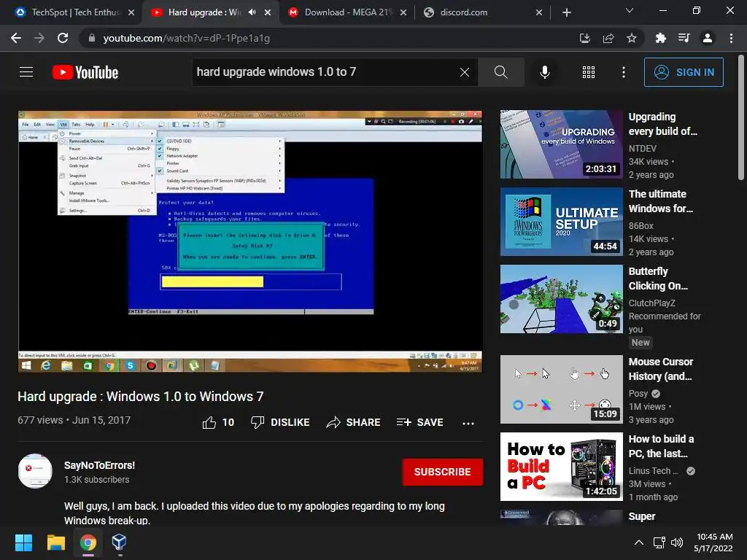747x560 pixels.
Task: Open Posy channel name
Action: tap(638, 393)
